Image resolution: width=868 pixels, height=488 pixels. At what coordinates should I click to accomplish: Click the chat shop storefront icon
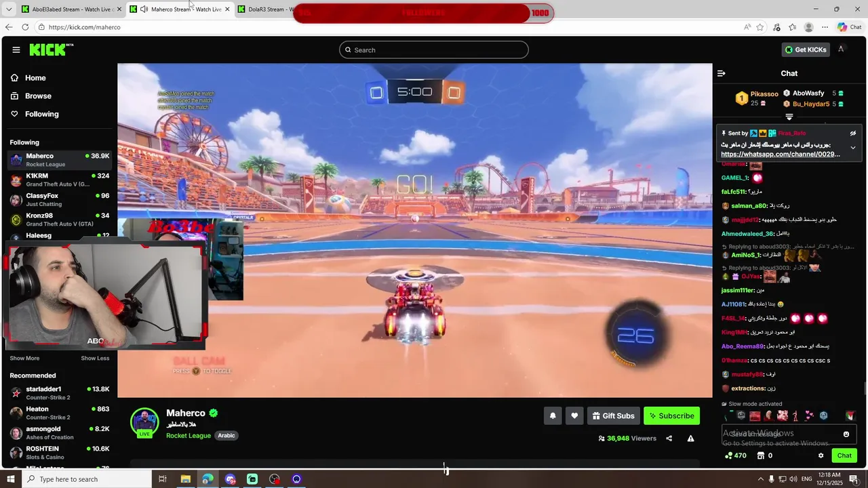pyautogui.click(x=760, y=455)
